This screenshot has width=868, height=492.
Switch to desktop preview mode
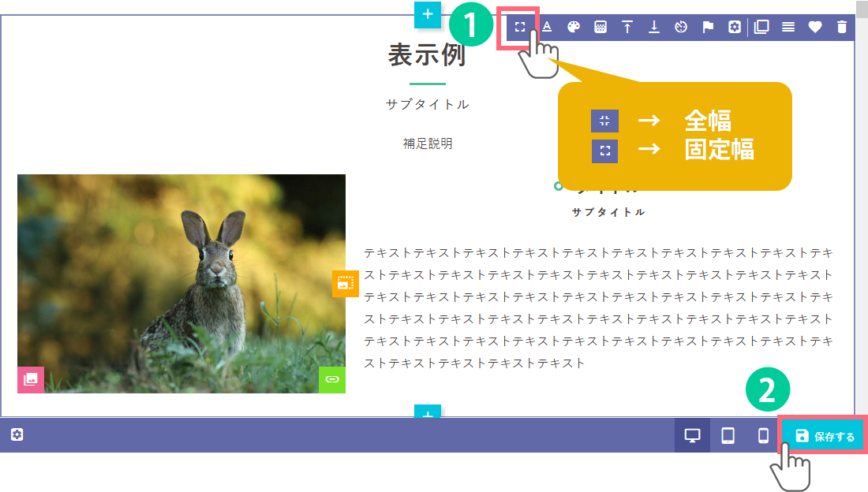click(x=692, y=436)
